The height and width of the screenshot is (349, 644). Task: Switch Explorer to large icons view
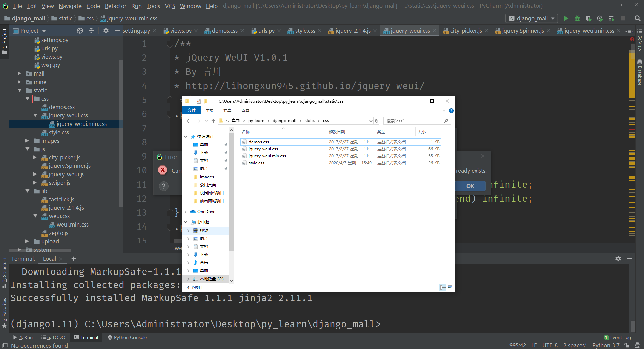450,287
